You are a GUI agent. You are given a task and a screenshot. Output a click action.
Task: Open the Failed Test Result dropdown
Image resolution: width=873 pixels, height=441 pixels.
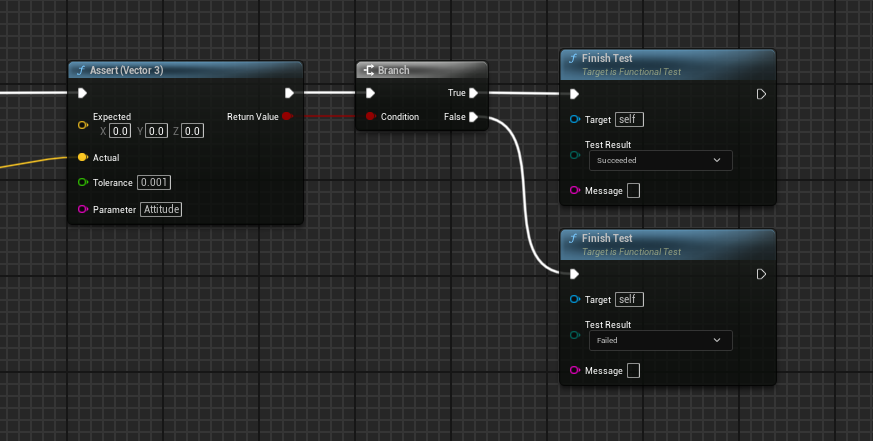pyautogui.click(x=659, y=341)
